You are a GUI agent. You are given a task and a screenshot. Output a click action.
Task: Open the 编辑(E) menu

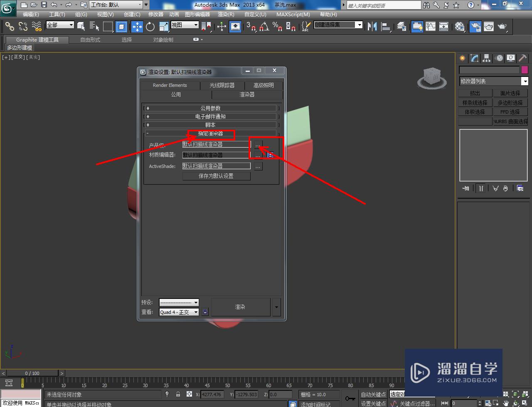point(31,15)
